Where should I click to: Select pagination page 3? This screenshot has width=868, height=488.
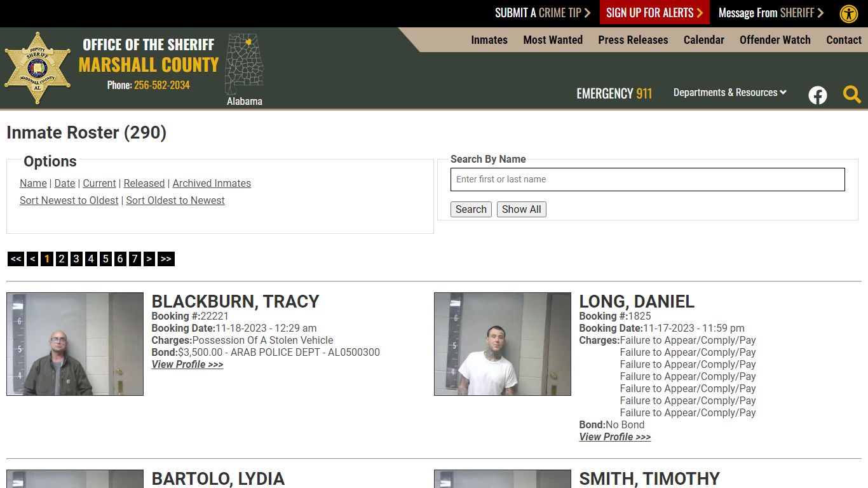pos(76,259)
